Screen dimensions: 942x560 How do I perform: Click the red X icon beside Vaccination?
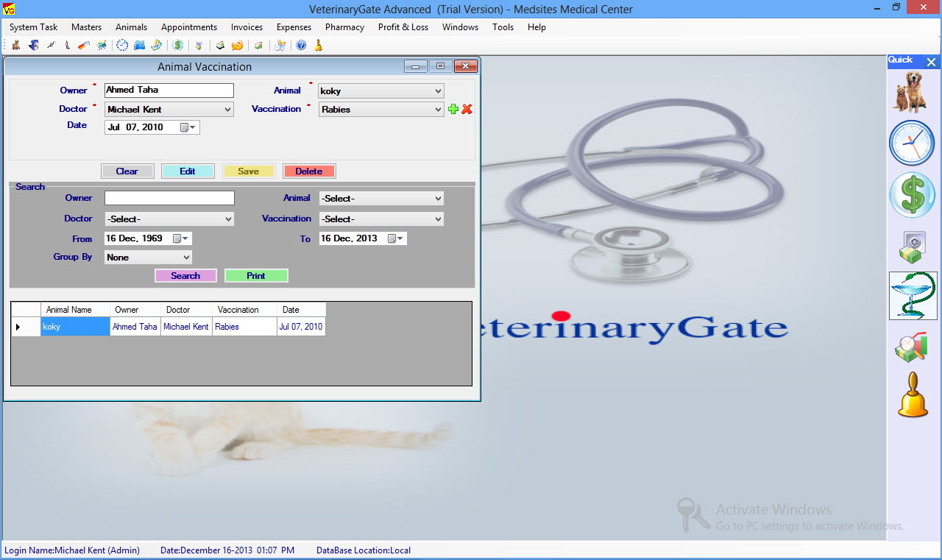coord(467,110)
